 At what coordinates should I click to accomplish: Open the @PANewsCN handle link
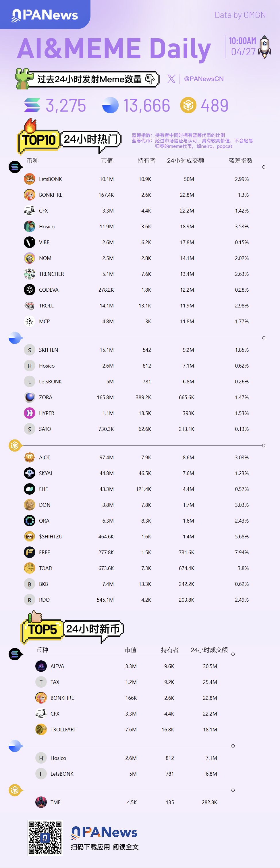click(204, 79)
